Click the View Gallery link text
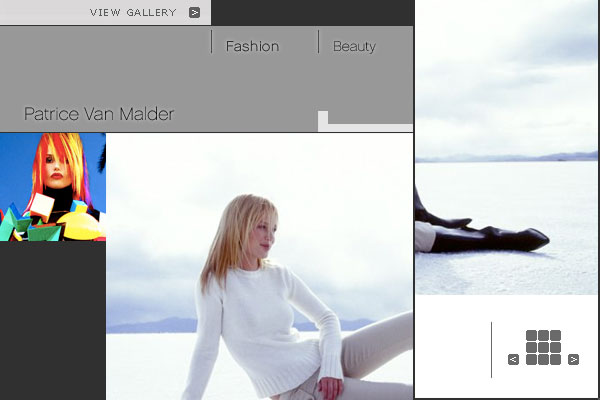 pos(133,13)
